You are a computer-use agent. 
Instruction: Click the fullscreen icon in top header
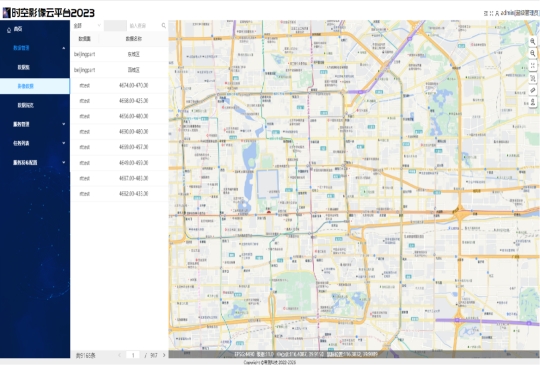(491, 13)
